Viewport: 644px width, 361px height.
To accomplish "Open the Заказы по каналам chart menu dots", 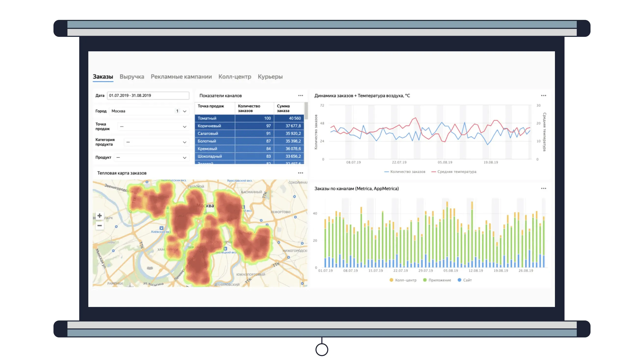I will 543,188.
